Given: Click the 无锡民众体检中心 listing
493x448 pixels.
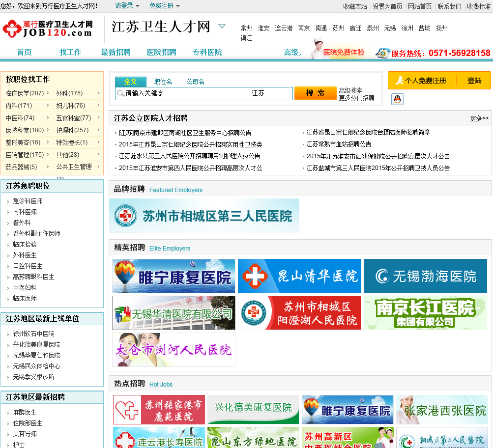Looking at the screenshot, I should (x=36, y=366).
